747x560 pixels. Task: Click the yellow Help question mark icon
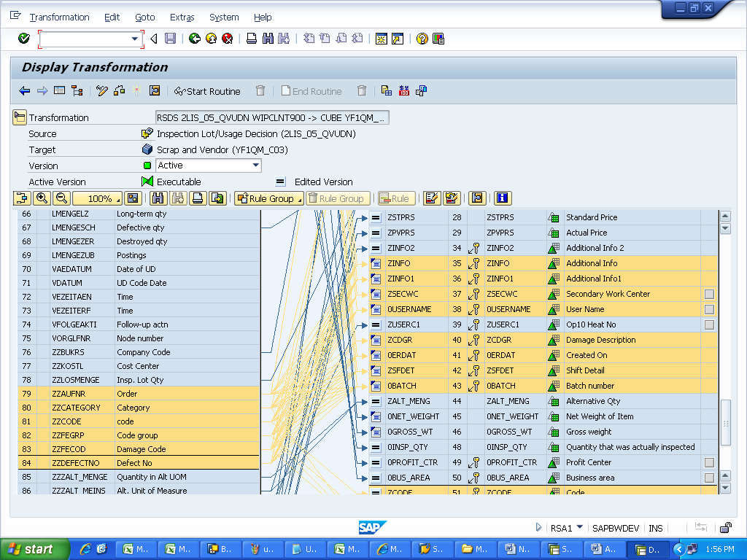pyautogui.click(x=422, y=39)
